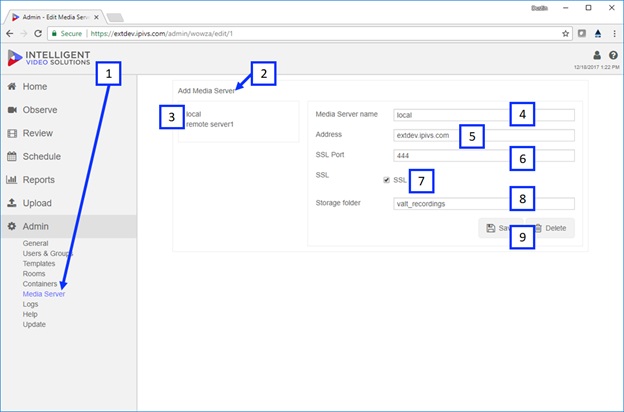Click the Home house icon
This screenshot has height=412, width=624.
pyautogui.click(x=12, y=86)
